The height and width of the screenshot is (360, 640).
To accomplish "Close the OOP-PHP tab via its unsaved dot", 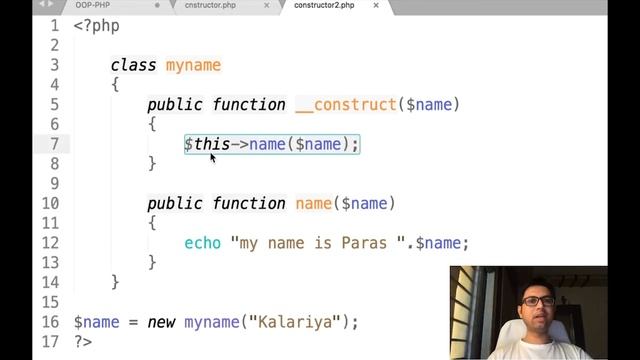I will click(x=157, y=5).
